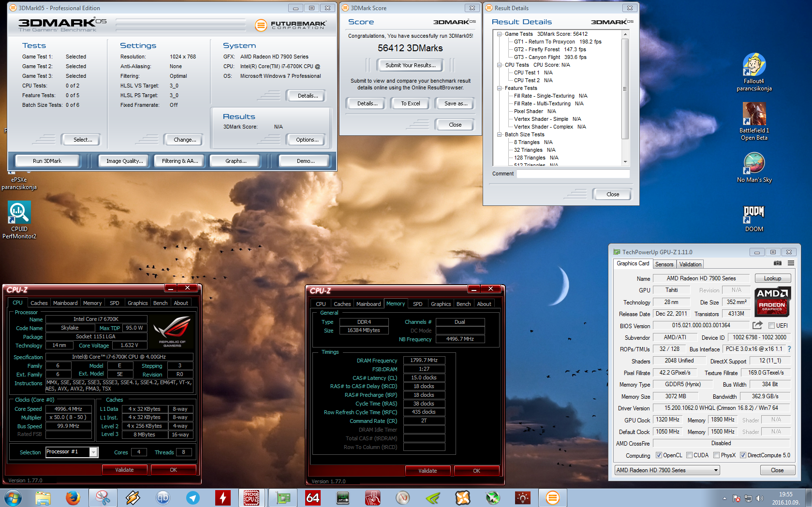Open the GPU selection dropdown in GPU-Z
The image size is (812, 507).
click(x=667, y=470)
